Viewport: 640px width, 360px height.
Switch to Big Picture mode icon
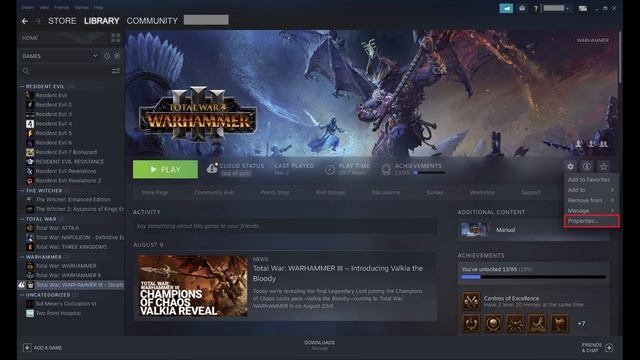click(x=583, y=8)
